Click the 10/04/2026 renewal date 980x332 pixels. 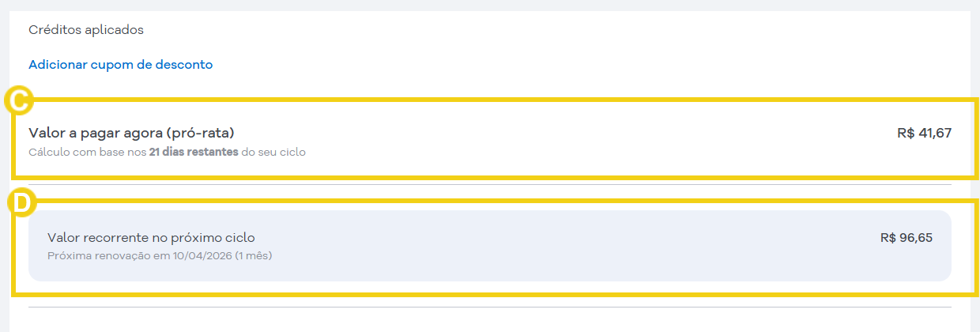point(201,255)
